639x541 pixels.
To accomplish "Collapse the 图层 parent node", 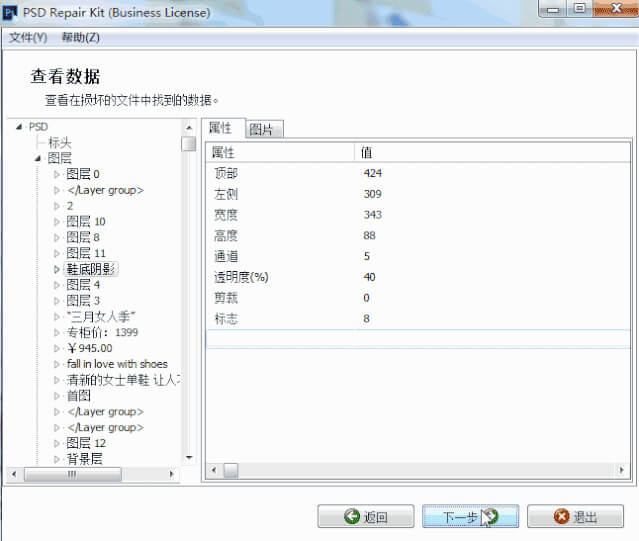I will click(x=38, y=158).
